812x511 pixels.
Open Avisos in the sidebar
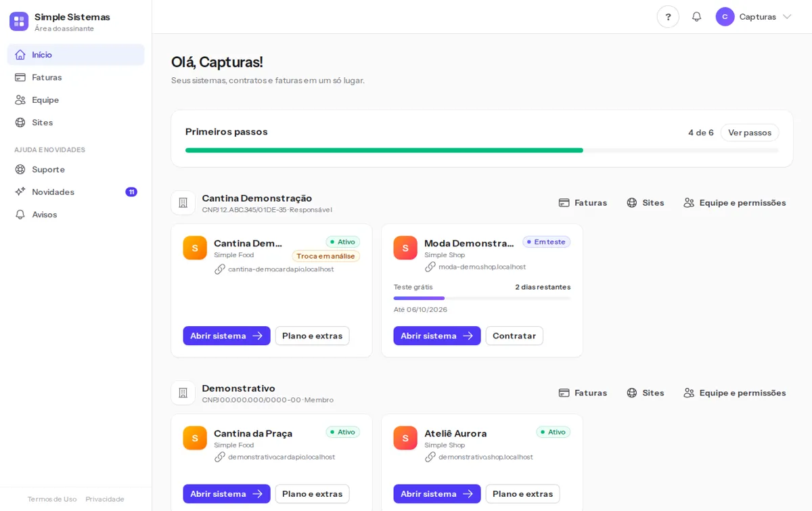click(76, 215)
